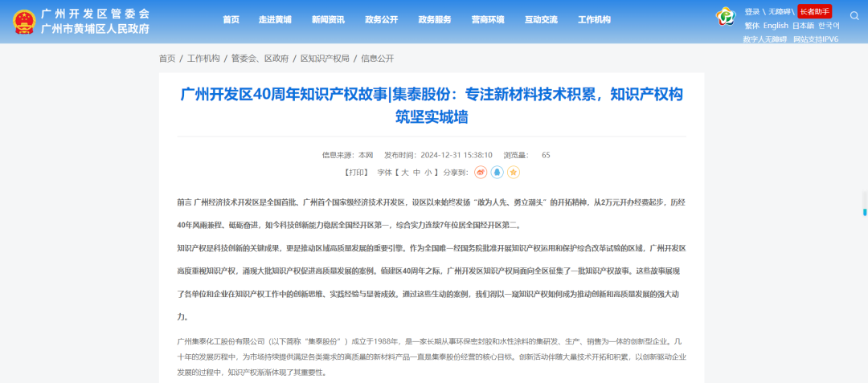Open the 政务服务 navigation menu

click(435, 19)
